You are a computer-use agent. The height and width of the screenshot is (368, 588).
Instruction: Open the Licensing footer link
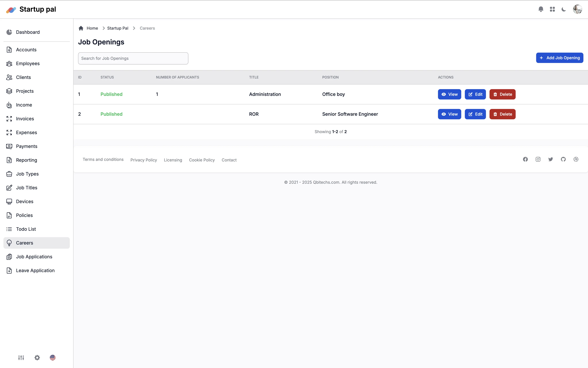(173, 160)
